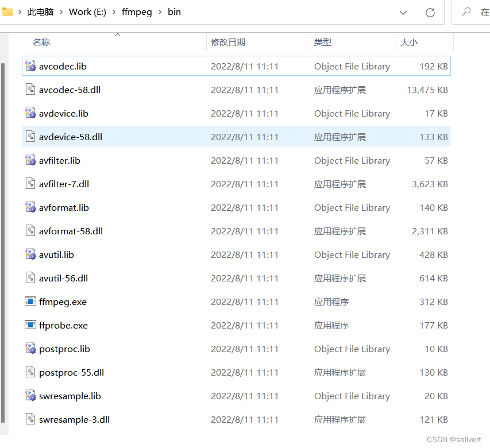
Task: Click the folder icon in the address bar
Action: 7,11
